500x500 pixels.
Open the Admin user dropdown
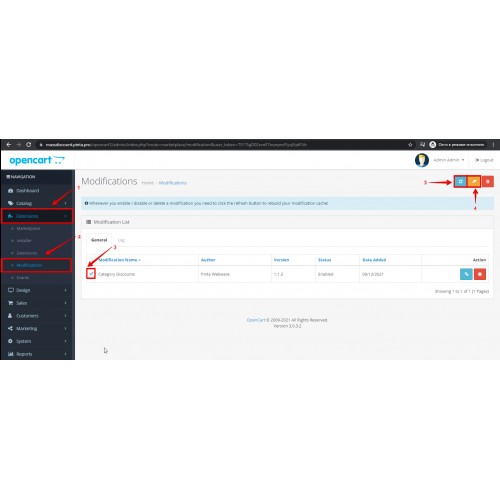pos(448,160)
